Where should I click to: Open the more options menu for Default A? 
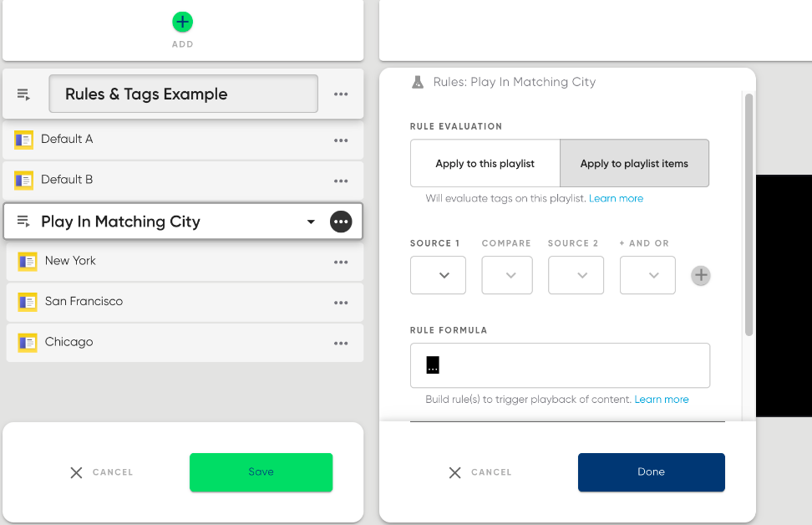(341, 140)
